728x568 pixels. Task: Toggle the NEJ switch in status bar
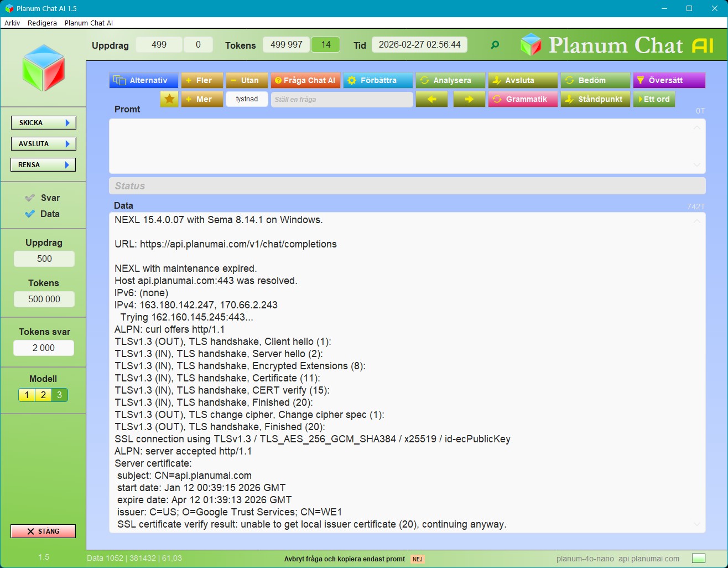(x=418, y=559)
